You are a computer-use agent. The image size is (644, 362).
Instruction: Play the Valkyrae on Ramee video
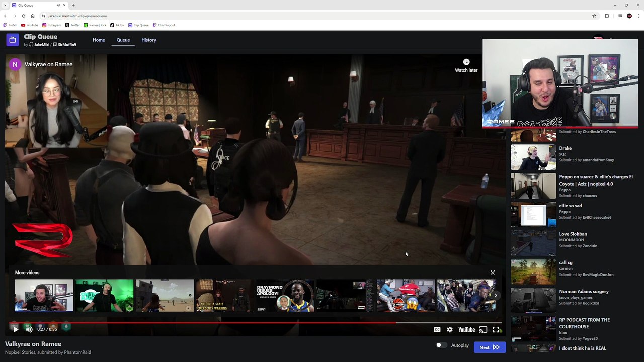[x=15, y=329]
